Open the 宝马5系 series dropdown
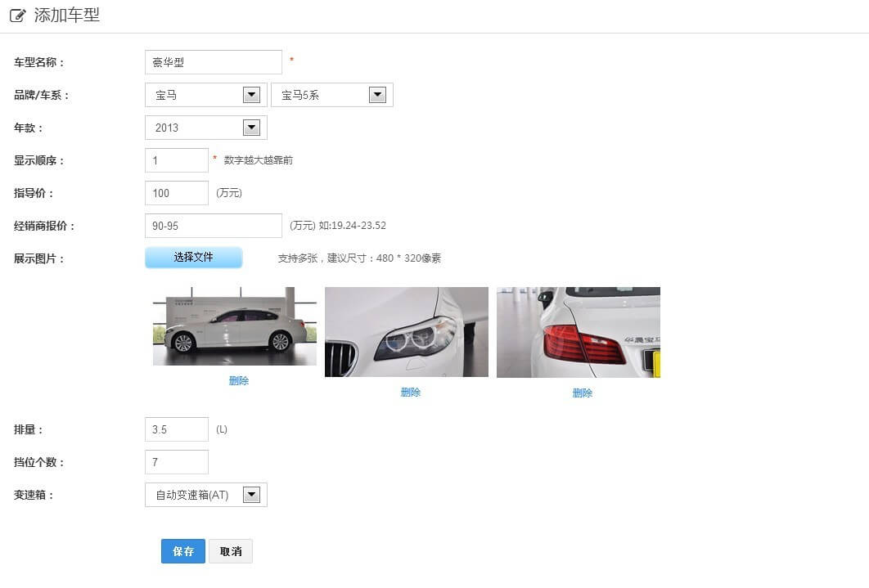Screen dimensions: 869x588 point(332,95)
